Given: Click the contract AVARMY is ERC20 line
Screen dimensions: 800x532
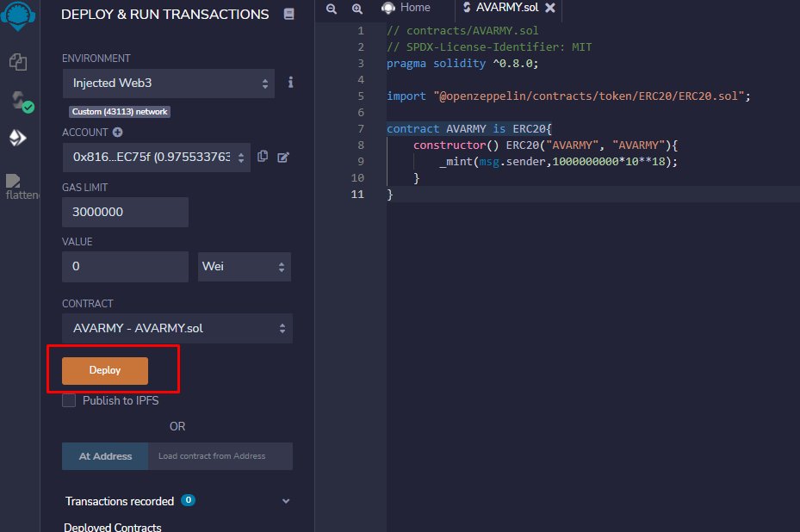Looking at the screenshot, I should (x=468, y=129).
